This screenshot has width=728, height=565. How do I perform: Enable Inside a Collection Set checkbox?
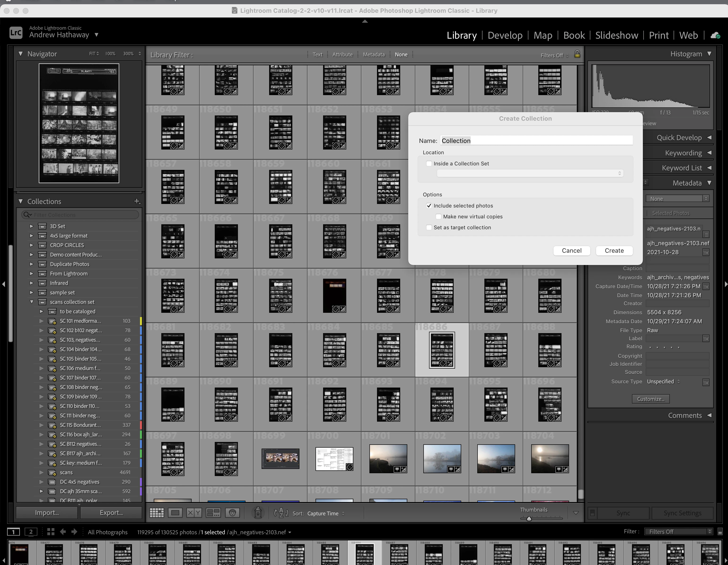[x=429, y=164]
